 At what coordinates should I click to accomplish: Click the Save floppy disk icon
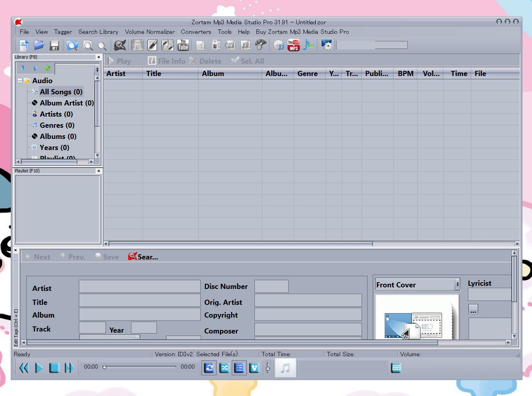(x=54, y=45)
